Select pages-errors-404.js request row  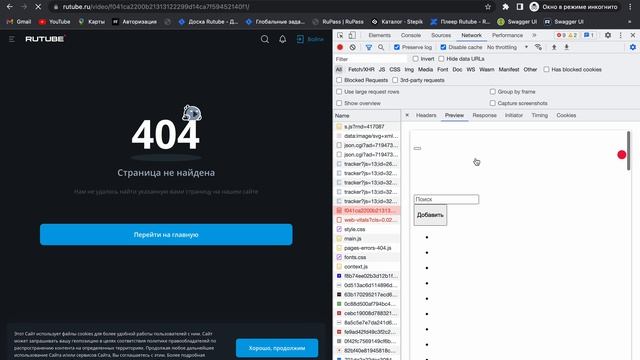(x=367, y=248)
